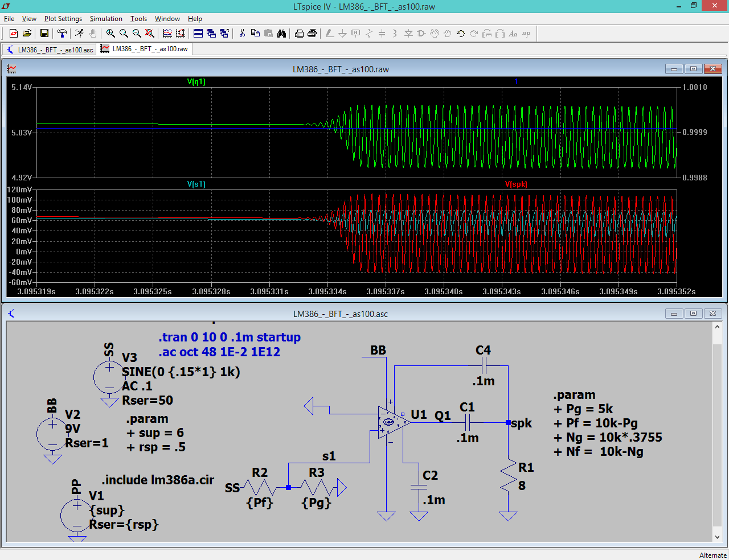Click the green V[q1] trace label
This screenshot has height=560, width=729.
(196, 82)
